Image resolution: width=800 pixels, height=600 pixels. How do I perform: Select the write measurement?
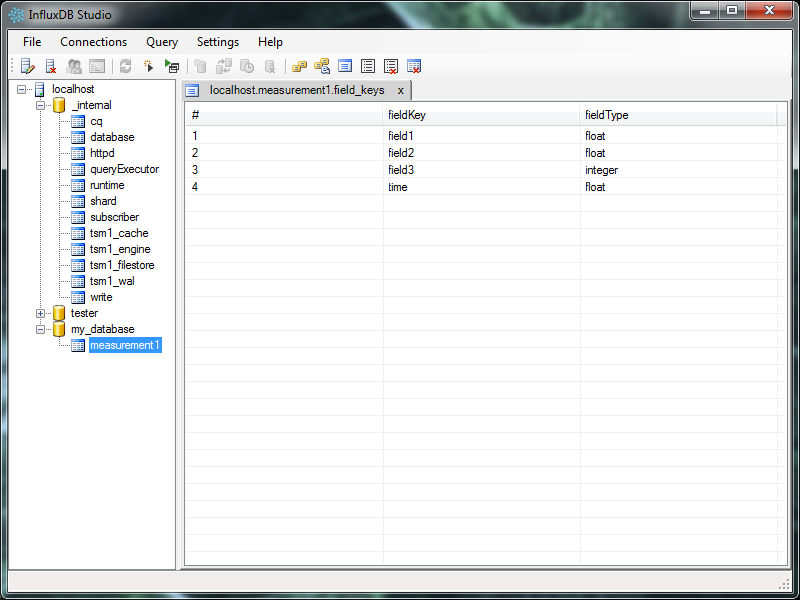coord(101,297)
